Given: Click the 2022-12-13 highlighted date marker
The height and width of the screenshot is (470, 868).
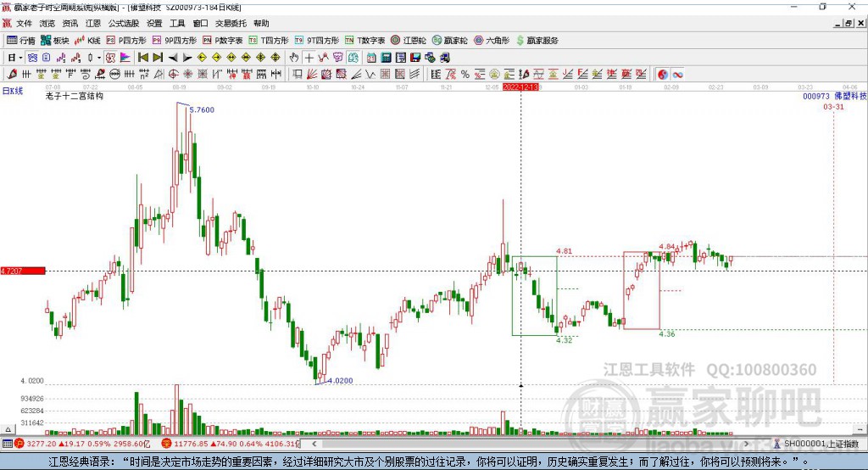Looking at the screenshot, I should pos(520,87).
